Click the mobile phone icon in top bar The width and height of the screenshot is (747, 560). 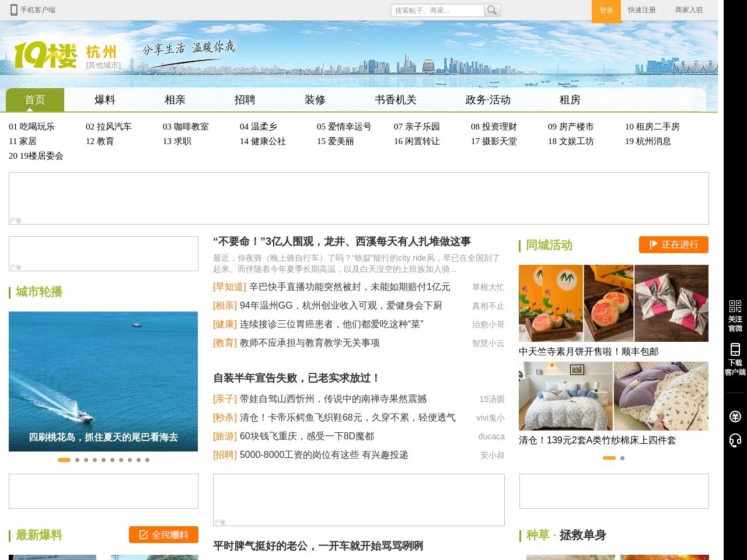(x=14, y=10)
